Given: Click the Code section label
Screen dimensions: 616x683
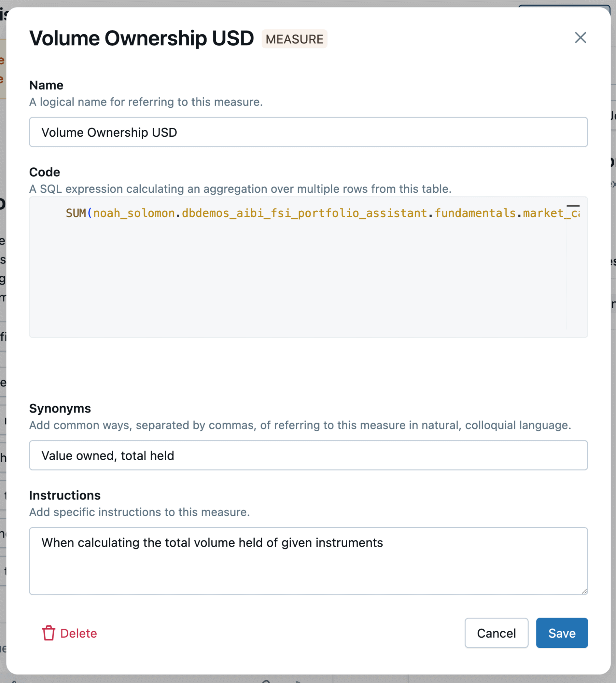Looking at the screenshot, I should pyautogui.click(x=44, y=172).
